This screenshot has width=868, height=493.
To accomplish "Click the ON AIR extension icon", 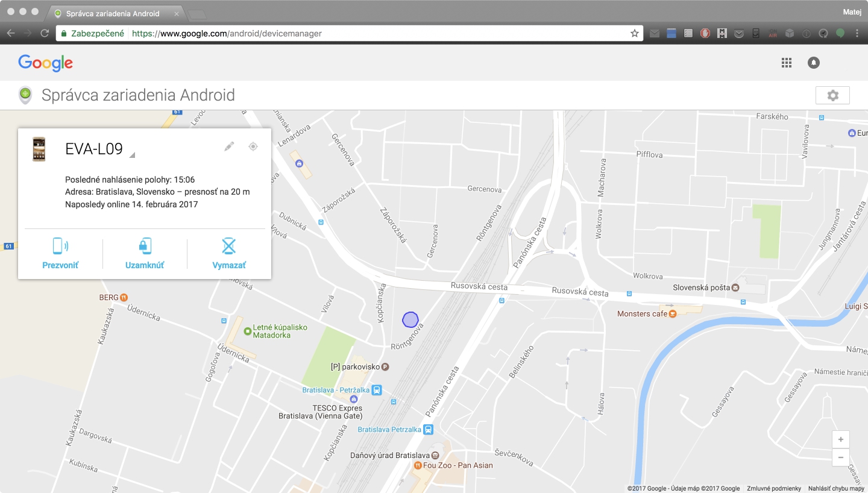I will (773, 34).
